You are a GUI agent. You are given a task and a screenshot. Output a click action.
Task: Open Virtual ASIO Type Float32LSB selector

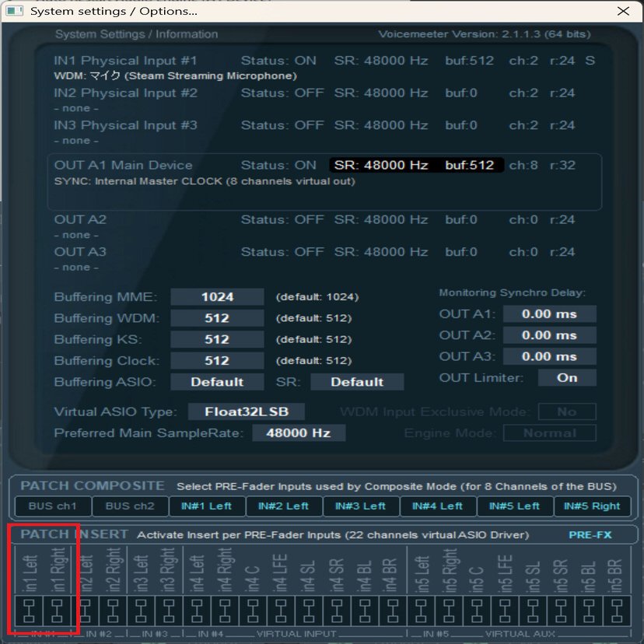[247, 411]
